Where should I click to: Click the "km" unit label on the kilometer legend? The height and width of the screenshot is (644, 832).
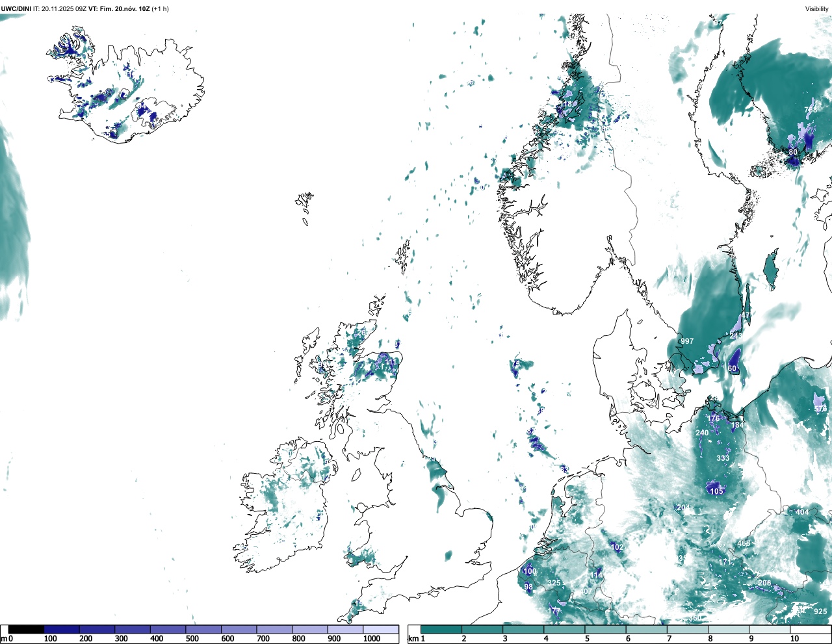[412, 639]
